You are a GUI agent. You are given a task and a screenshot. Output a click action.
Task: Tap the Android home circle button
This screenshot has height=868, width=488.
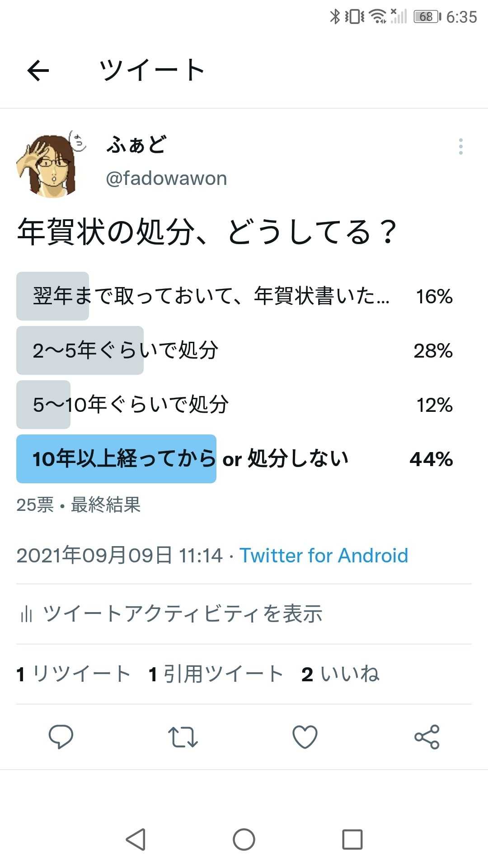(x=244, y=840)
